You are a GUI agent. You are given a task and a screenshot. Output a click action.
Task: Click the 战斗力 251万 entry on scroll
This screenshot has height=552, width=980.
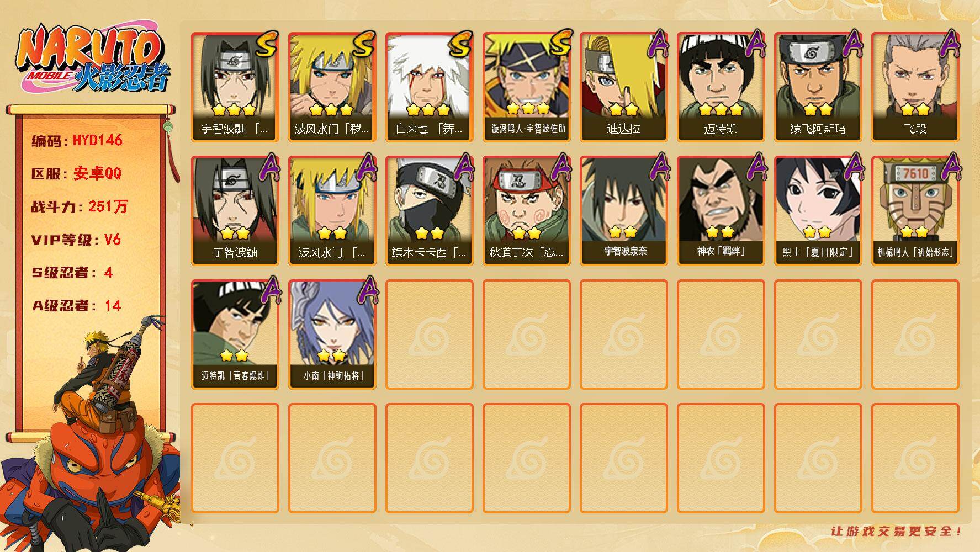79,207
